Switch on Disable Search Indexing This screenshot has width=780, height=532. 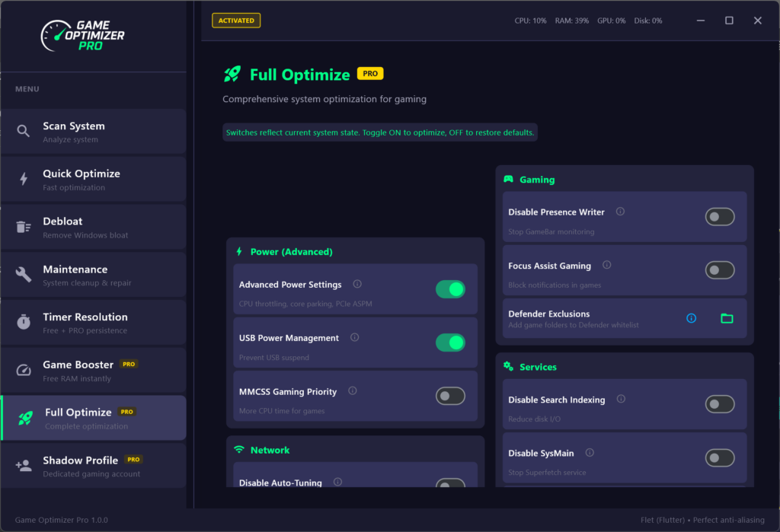[x=720, y=404]
